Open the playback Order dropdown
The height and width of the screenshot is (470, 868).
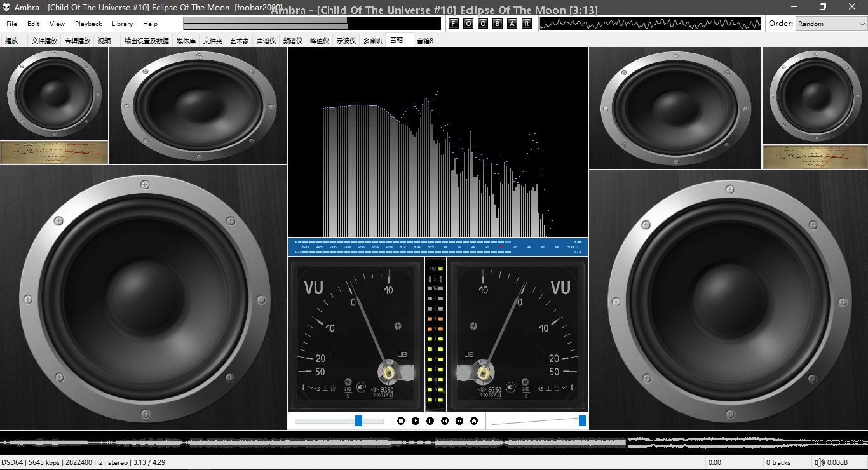coord(831,23)
